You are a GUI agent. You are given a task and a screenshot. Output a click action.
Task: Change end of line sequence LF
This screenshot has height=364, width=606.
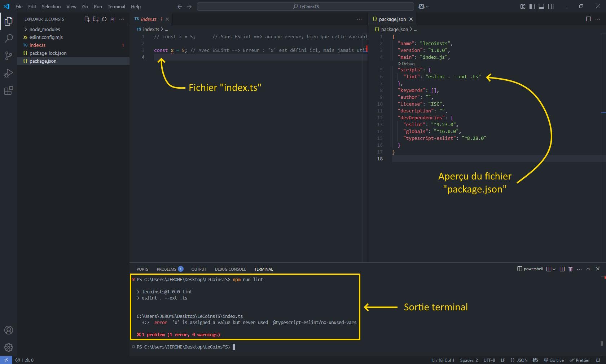click(x=503, y=360)
